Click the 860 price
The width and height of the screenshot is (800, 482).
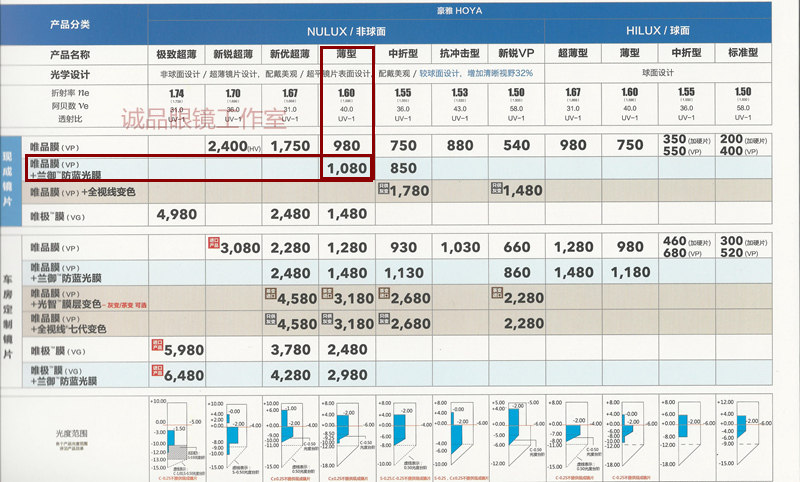(x=517, y=273)
